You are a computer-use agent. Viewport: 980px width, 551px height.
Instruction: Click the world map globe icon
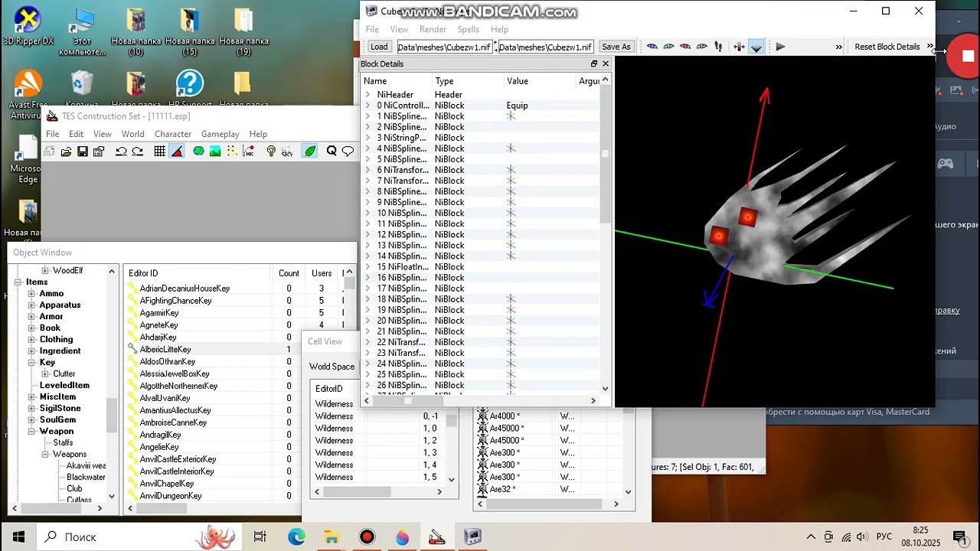[x=199, y=152]
